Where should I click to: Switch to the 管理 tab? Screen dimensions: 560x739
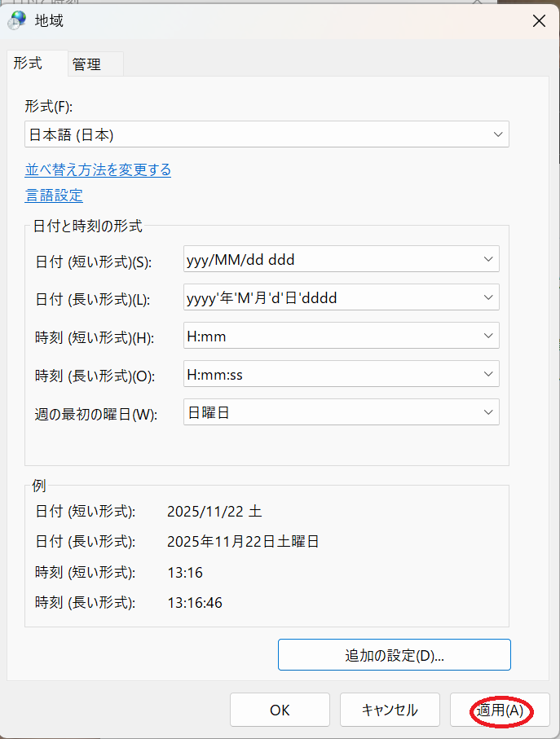[86, 64]
